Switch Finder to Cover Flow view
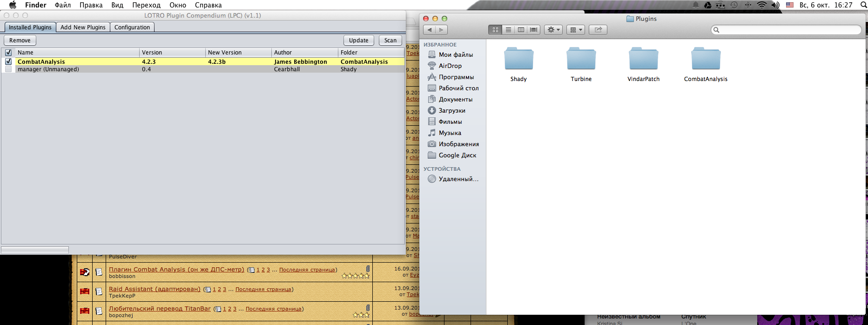Image resolution: width=868 pixels, height=325 pixels. click(534, 30)
